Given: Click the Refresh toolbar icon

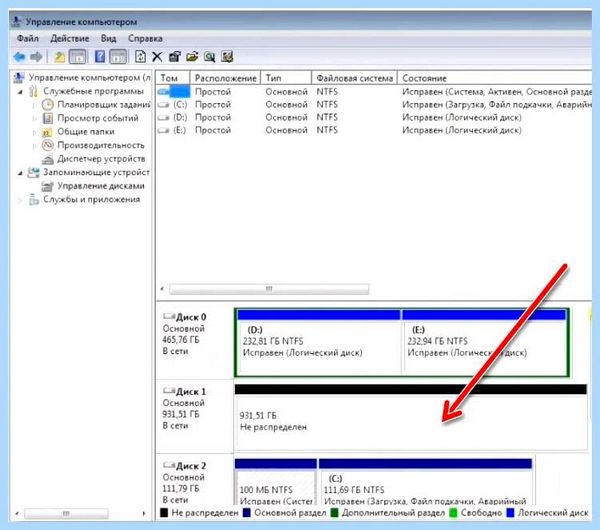Looking at the screenshot, I should click(140, 57).
